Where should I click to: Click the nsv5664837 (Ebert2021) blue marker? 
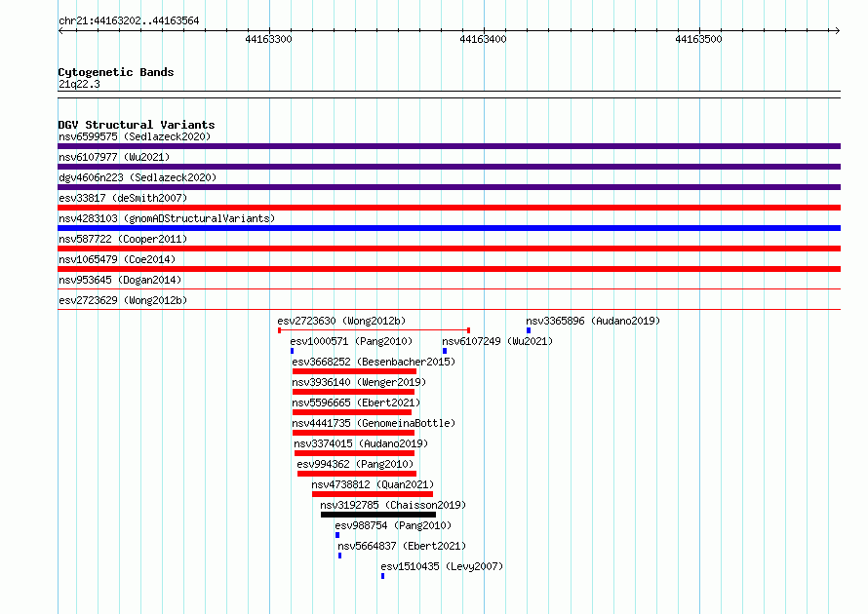(340, 556)
